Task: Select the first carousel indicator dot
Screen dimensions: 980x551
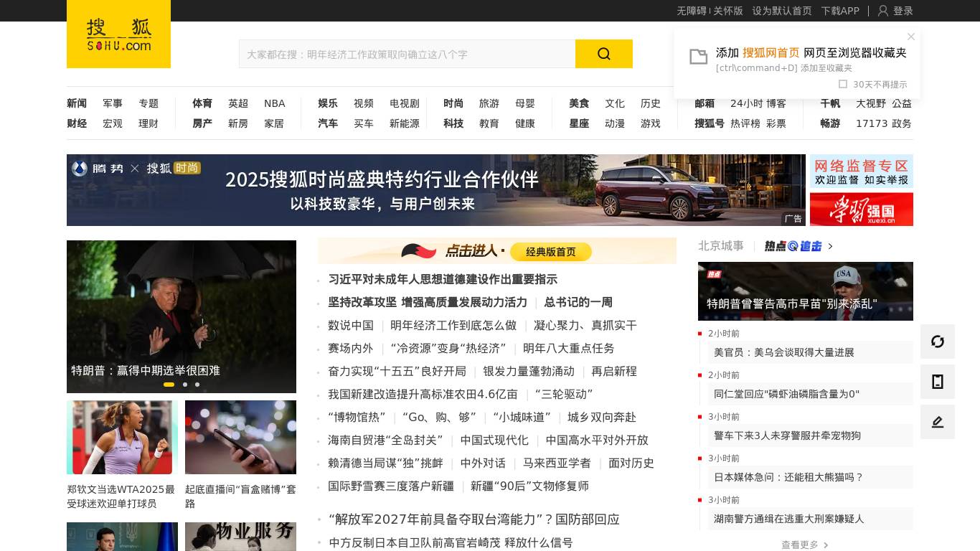Action: click(x=169, y=385)
